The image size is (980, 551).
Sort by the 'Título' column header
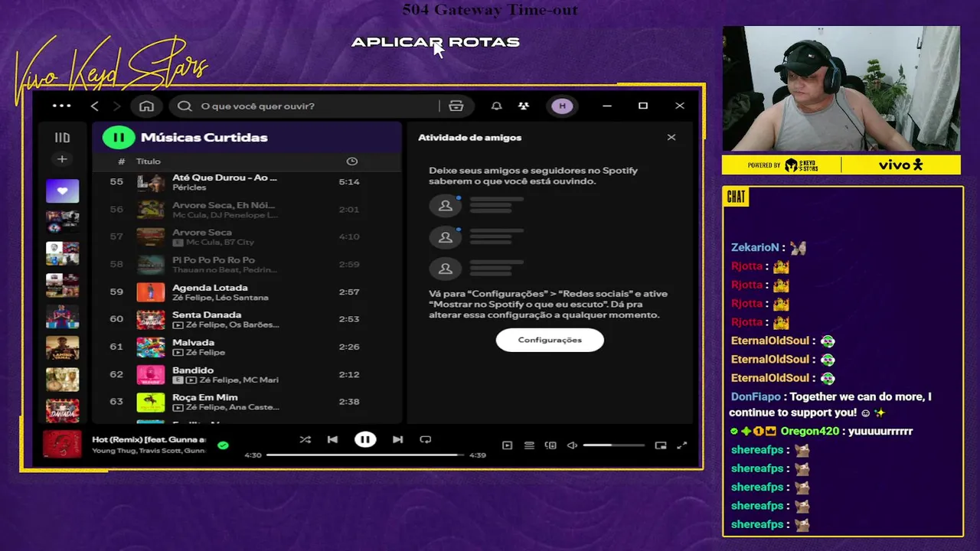(149, 161)
